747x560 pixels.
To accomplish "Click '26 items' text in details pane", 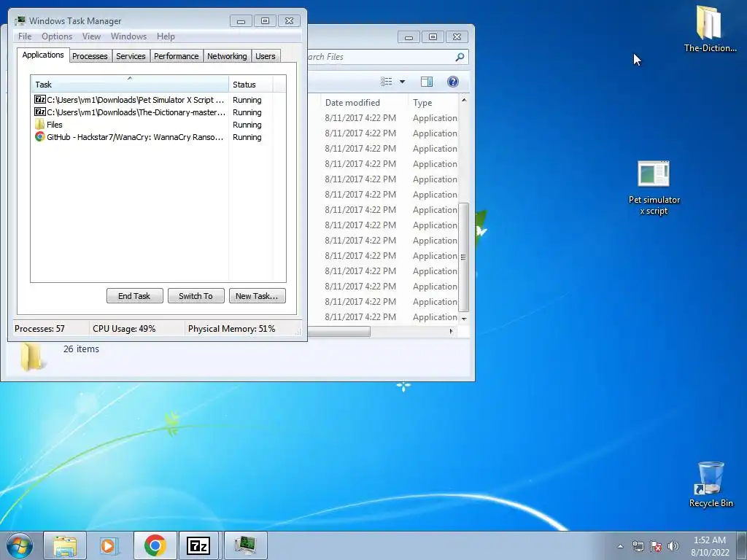I will click(81, 349).
